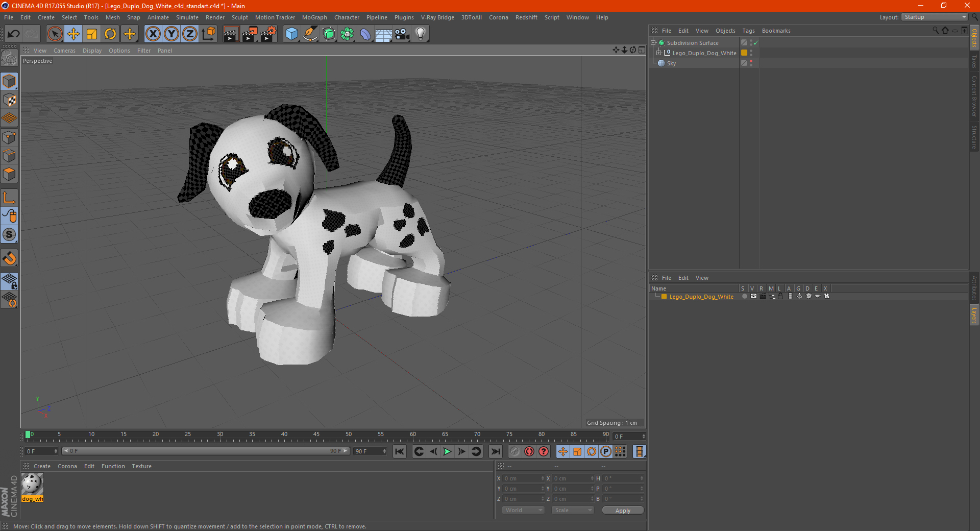Open the Mesh menu
The width and height of the screenshot is (980, 531).
coord(112,17)
